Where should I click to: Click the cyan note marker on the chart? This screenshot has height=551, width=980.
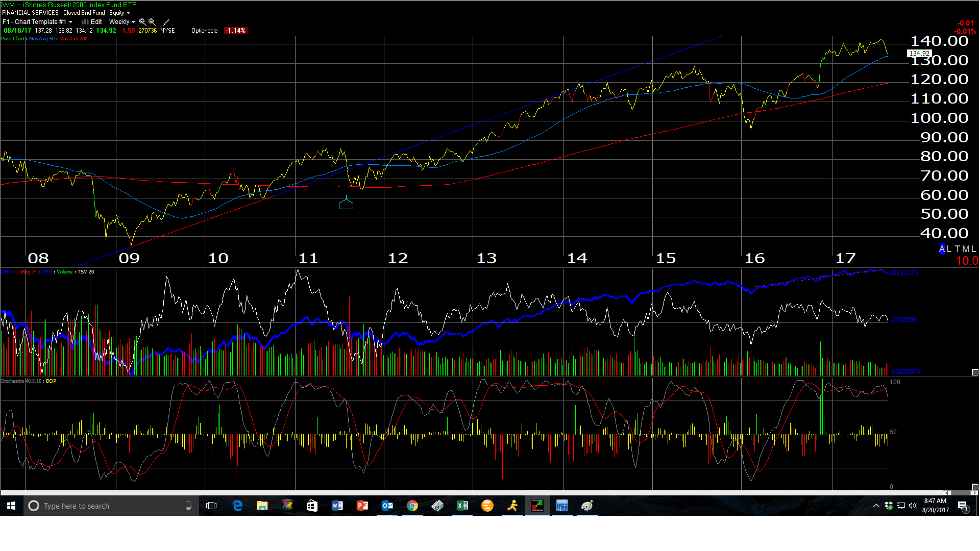(x=346, y=204)
